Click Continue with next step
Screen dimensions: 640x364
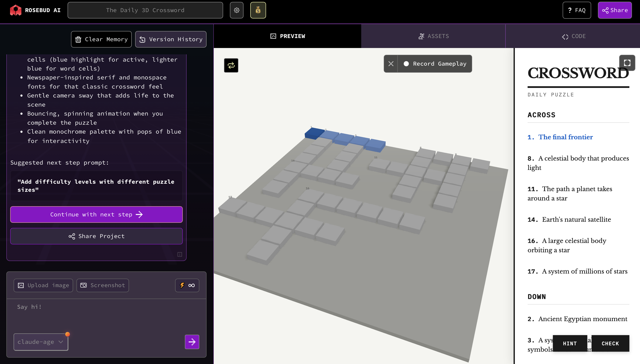click(x=96, y=214)
